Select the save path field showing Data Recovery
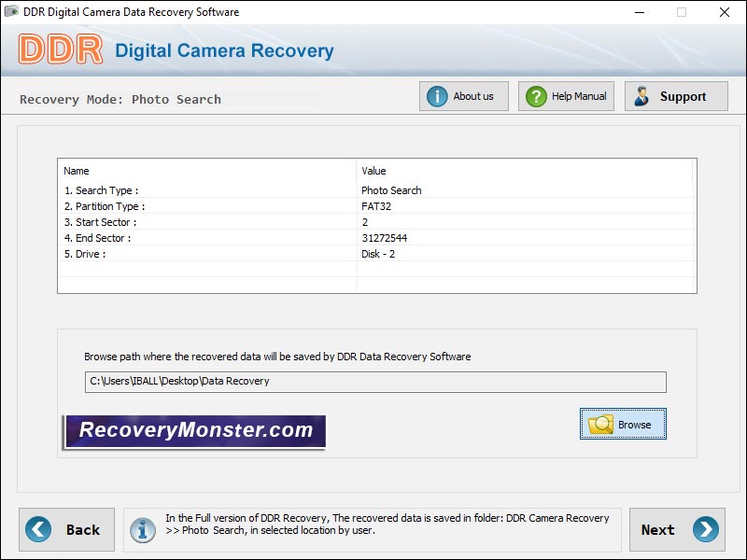This screenshot has height=560, width=747. point(373,382)
